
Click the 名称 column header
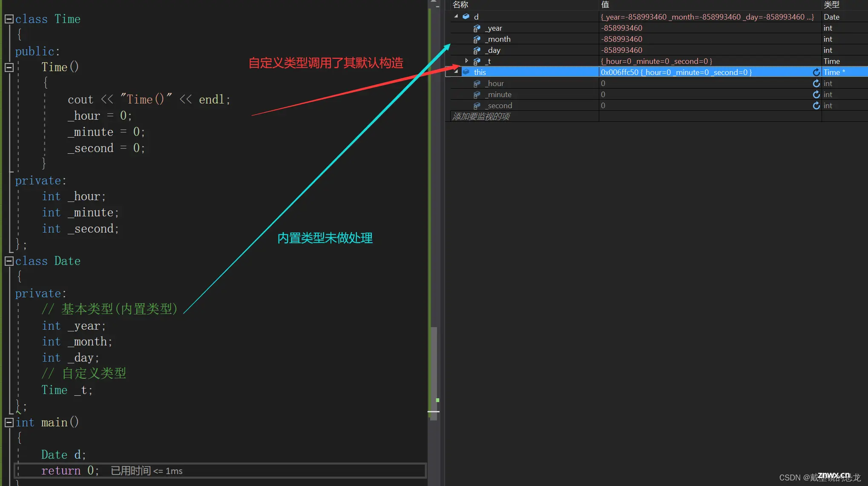524,5
